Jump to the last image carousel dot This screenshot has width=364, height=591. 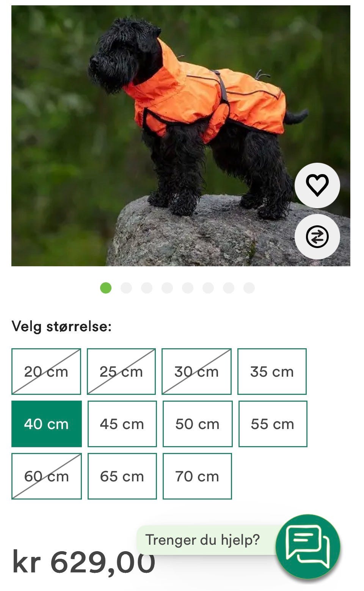pos(249,288)
